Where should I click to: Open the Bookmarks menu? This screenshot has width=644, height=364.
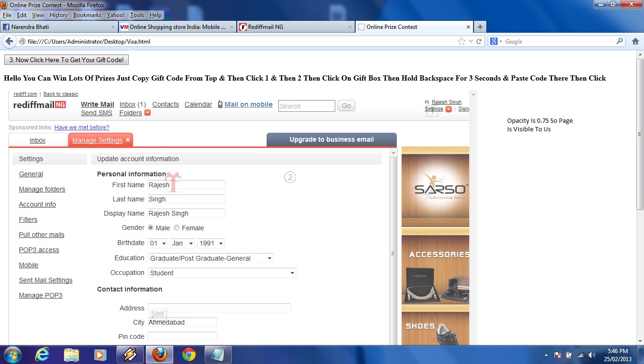(x=87, y=15)
